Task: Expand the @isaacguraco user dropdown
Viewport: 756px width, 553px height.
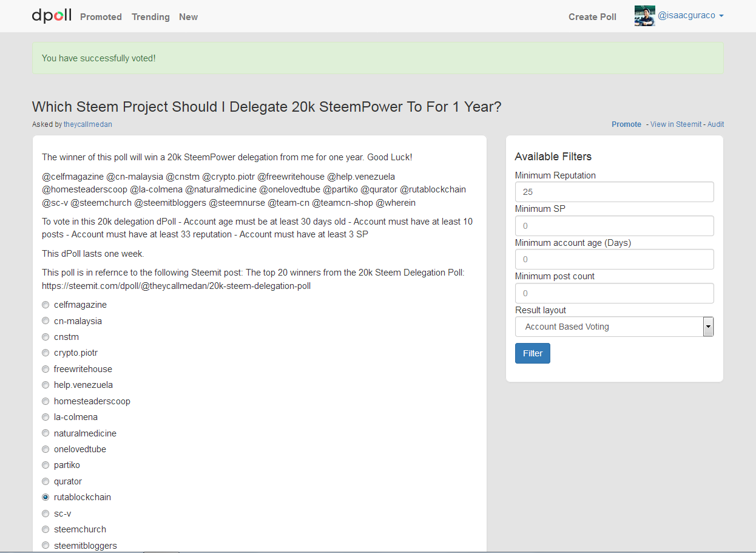Action: [690, 16]
